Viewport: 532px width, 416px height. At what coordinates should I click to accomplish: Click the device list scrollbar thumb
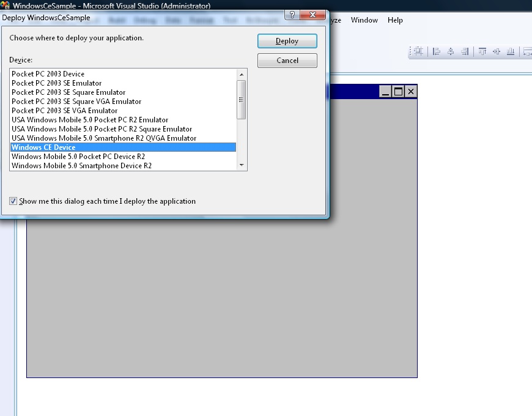(241, 100)
